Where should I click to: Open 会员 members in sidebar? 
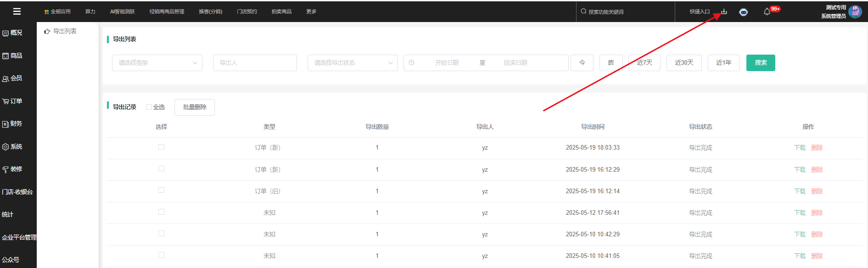click(x=12, y=78)
